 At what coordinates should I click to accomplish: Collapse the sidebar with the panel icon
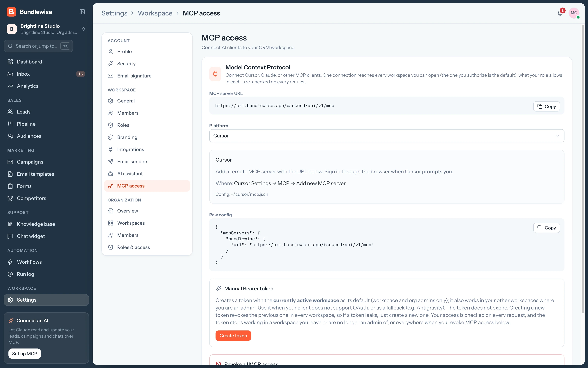pos(82,12)
